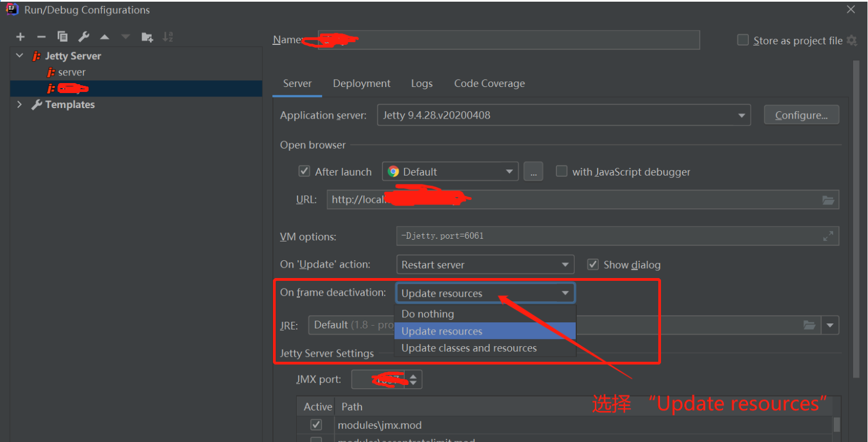The image size is (868, 442).
Task: Click the Configure... button
Action: [801, 115]
